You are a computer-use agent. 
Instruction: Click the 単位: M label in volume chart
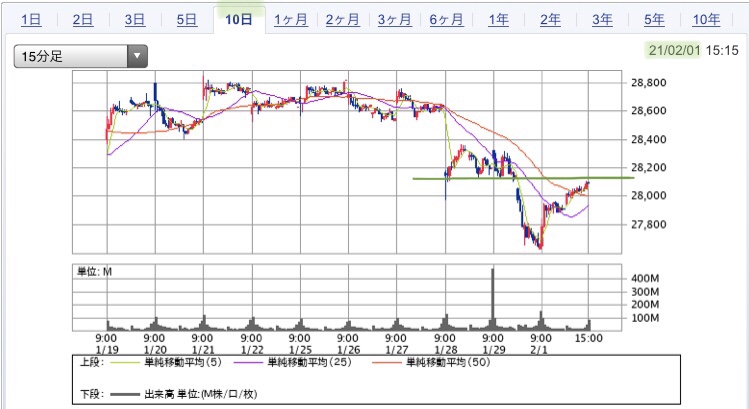[94, 272]
